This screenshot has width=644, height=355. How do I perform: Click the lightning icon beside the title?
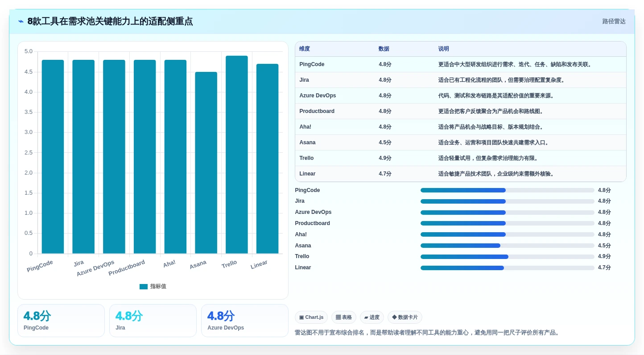21,21
